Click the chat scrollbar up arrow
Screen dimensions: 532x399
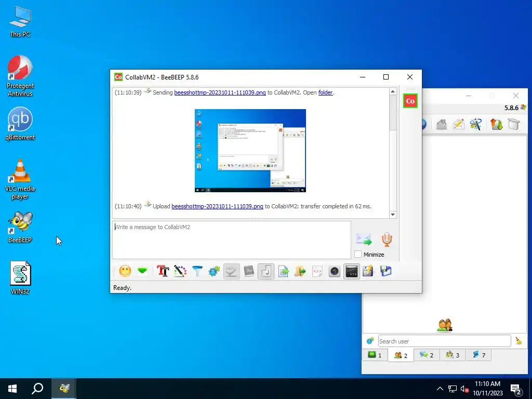tap(393, 91)
